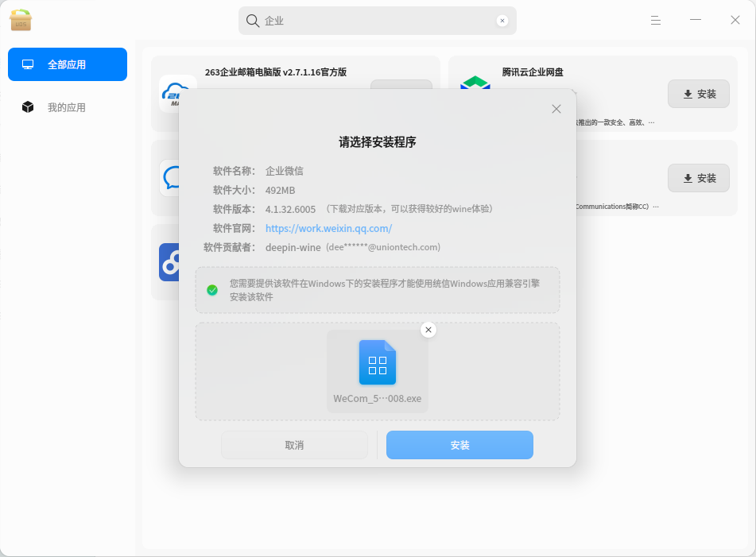Minimize the app store window
This screenshot has height=557, width=756.
[696, 20]
